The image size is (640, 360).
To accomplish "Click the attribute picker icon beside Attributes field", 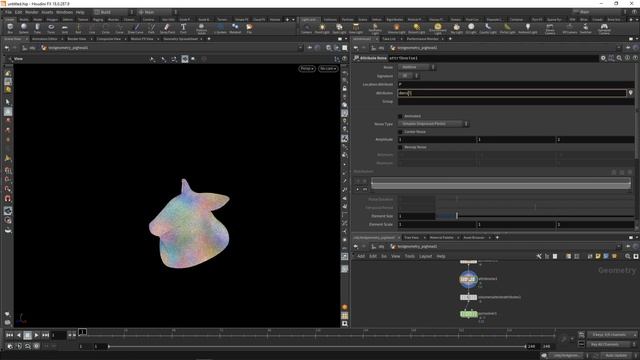I will pyautogui.click(x=631, y=93).
